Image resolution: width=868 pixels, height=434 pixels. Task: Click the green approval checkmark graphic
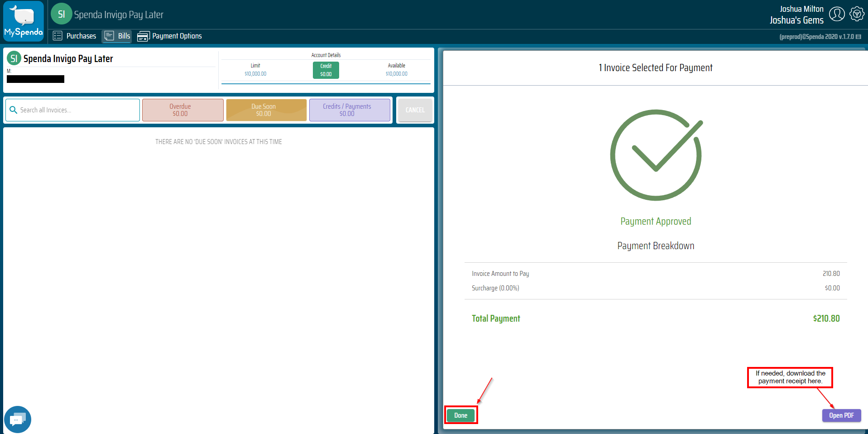pyautogui.click(x=656, y=155)
